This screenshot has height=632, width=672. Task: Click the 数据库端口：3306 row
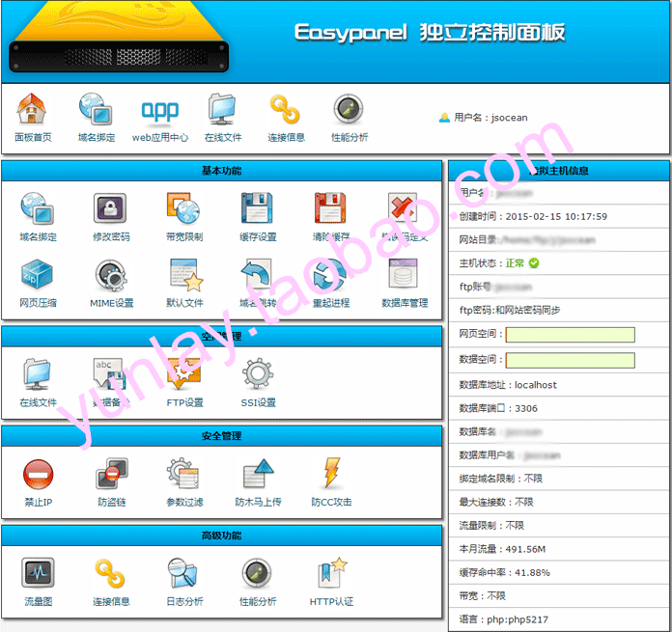coord(559,408)
